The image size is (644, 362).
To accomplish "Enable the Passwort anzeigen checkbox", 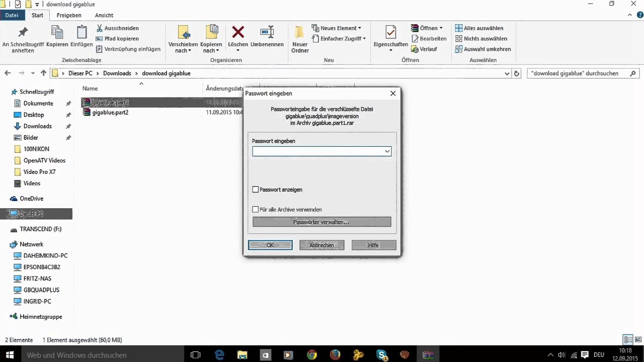I will coord(256,190).
